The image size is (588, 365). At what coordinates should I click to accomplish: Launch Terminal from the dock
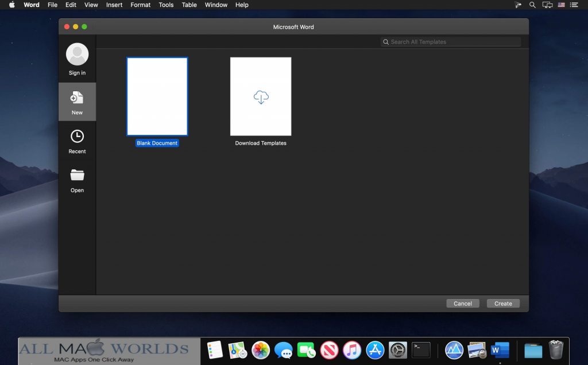tap(421, 350)
